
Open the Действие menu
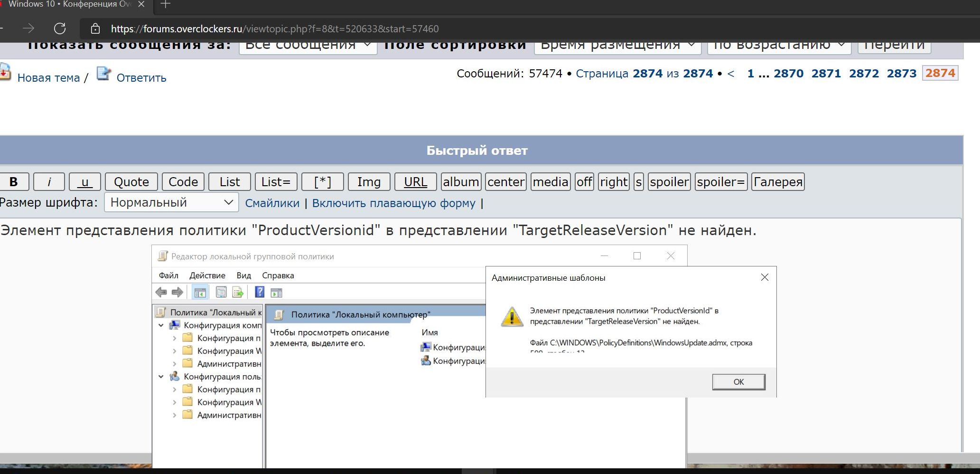point(207,275)
